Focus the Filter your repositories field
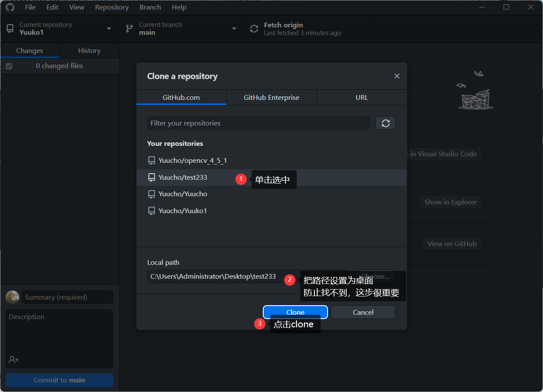The height and width of the screenshot is (392, 543). [x=258, y=123]
